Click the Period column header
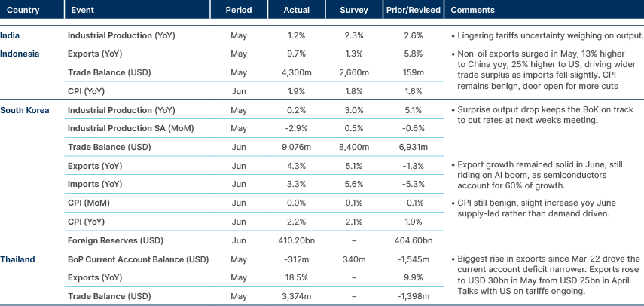Viewport: 644px width, 306px height. click(239, 10)
